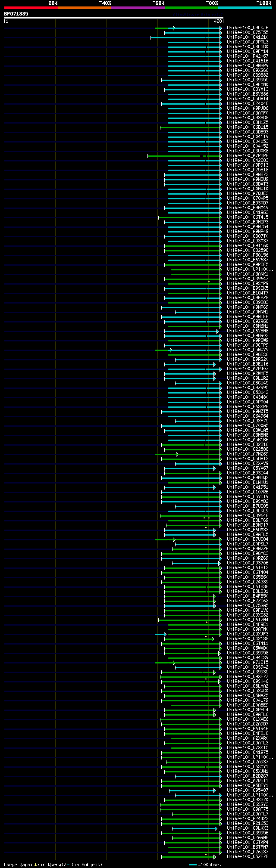276x868 pixels.
Task: Select the UniRef100_B9HM49 label
Action: [x=248, y=208]
